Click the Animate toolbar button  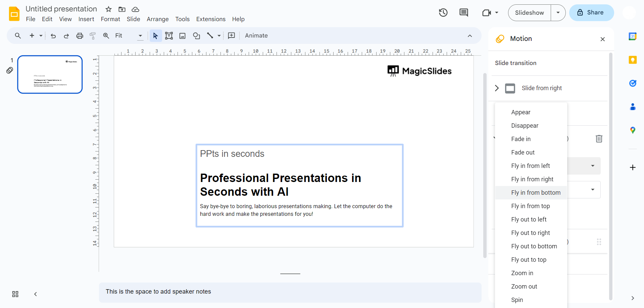point(256,36)
